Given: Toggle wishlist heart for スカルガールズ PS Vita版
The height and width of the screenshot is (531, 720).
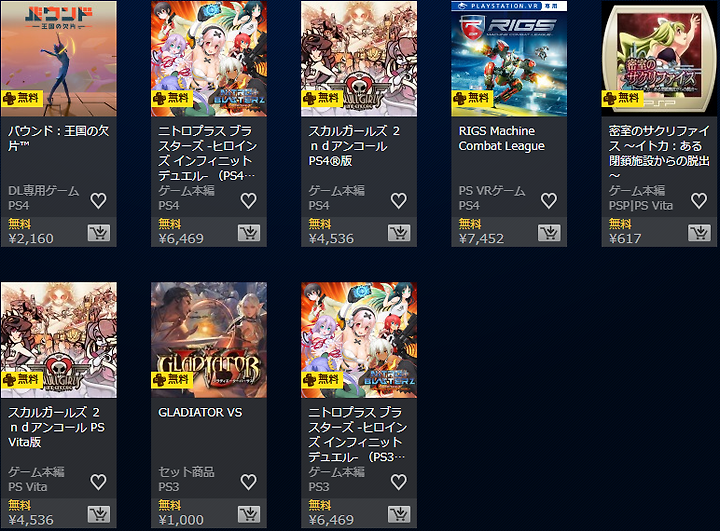Looking at the screenshot, I should click(x=98, y=482).
